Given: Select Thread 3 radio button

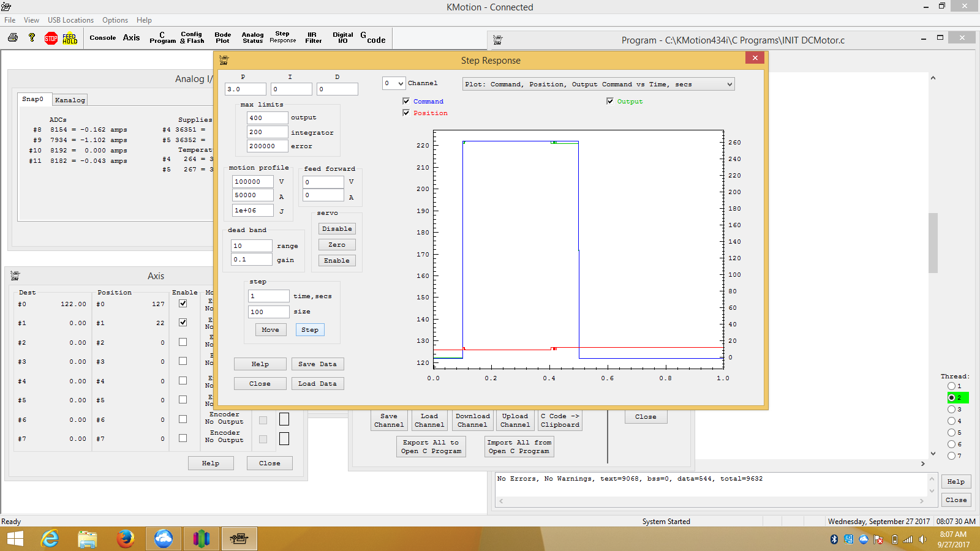Looking at the screenshot, I should click(951, 410).
